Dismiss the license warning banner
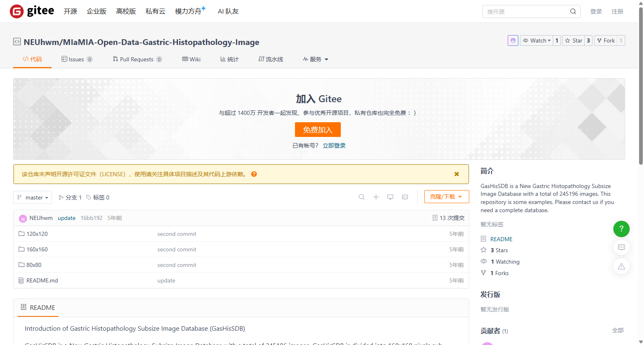Image resolution: width=644 pixels, height=345 pixels. coord(457,174)
